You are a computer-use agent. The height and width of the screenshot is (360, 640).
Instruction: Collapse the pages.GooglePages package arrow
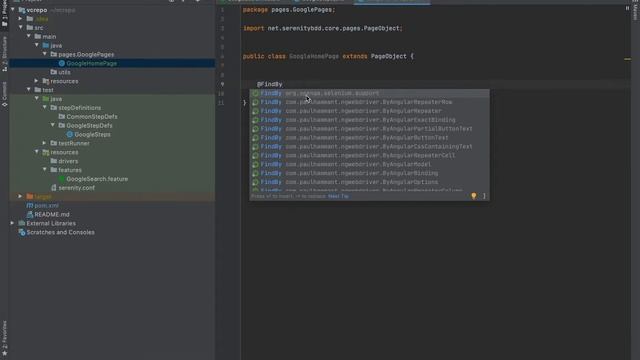[44, 54]
